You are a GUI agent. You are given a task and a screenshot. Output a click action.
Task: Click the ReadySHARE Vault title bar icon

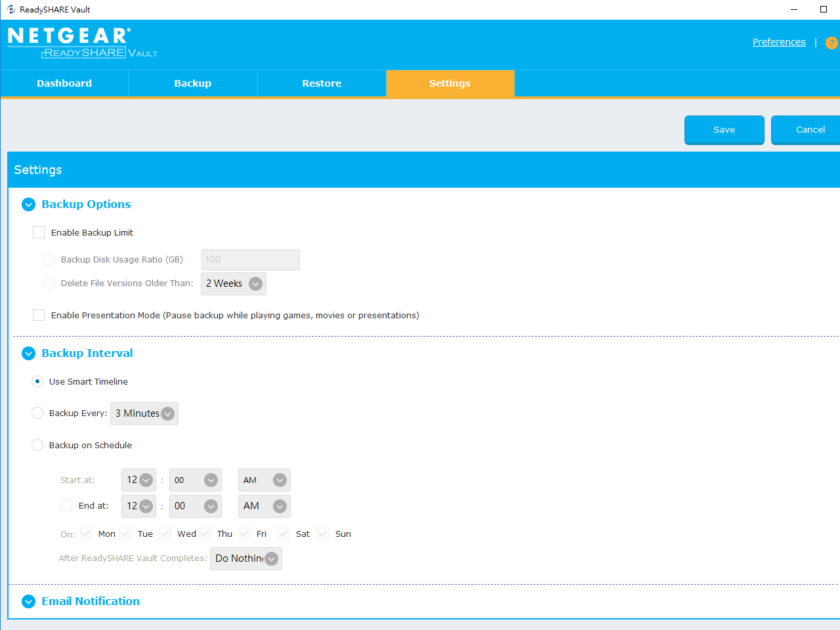10,9
